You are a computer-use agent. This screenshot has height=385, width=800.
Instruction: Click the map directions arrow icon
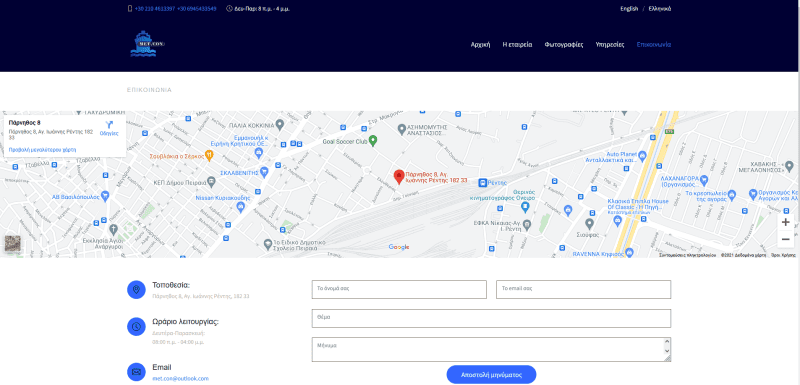coord(109,125)
